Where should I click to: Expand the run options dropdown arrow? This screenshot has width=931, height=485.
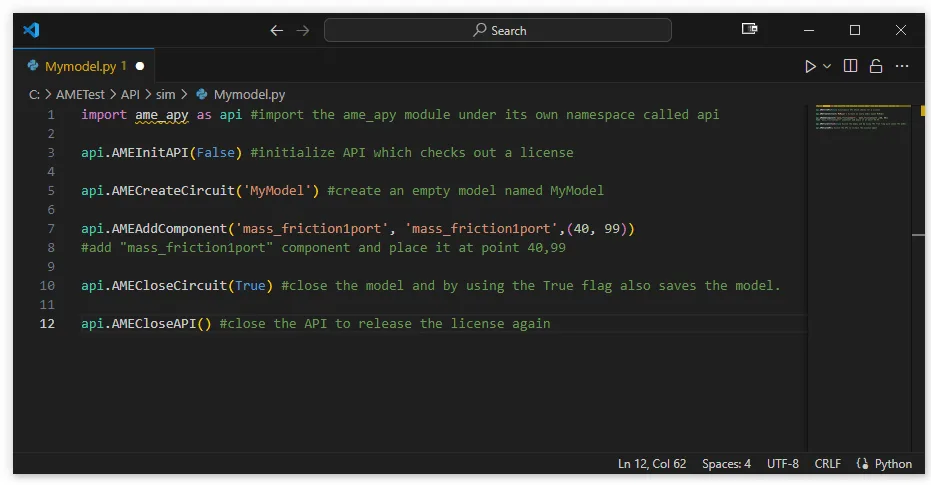(x=826, y=66)
